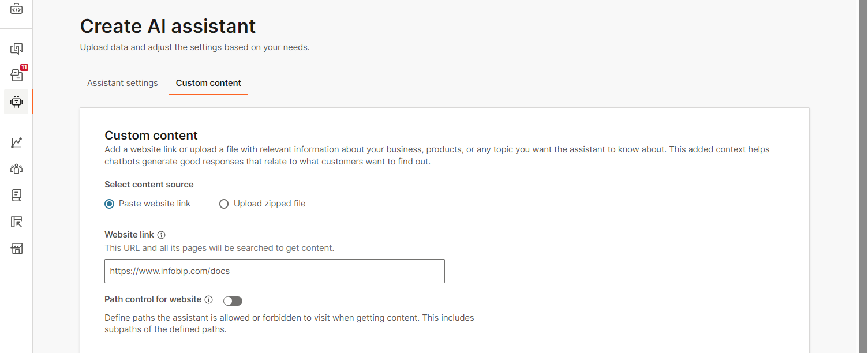Click the Website link URL input field
The height and width of the screenshot is (353, 868).
click(275, 271)
